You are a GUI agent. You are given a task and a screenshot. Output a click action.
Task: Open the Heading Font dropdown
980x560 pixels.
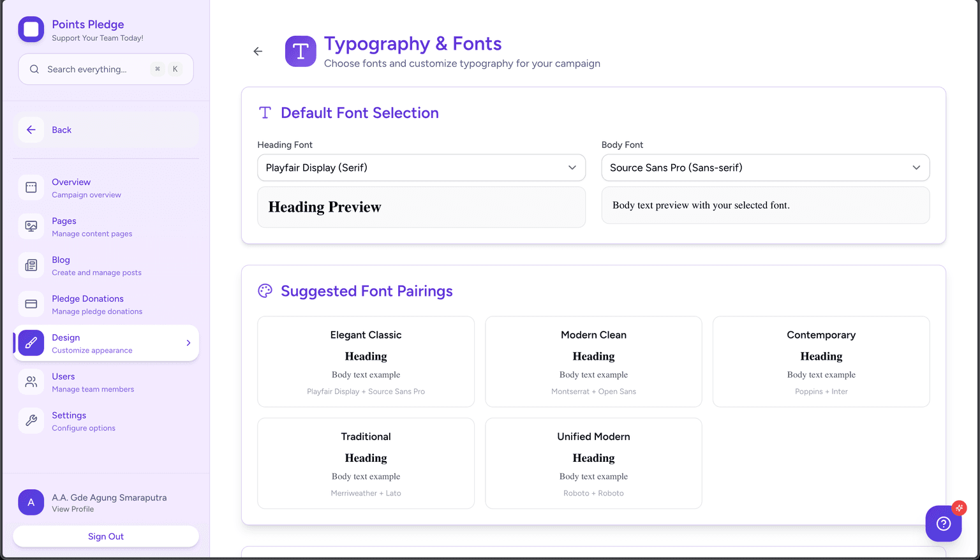coord(421,168)
